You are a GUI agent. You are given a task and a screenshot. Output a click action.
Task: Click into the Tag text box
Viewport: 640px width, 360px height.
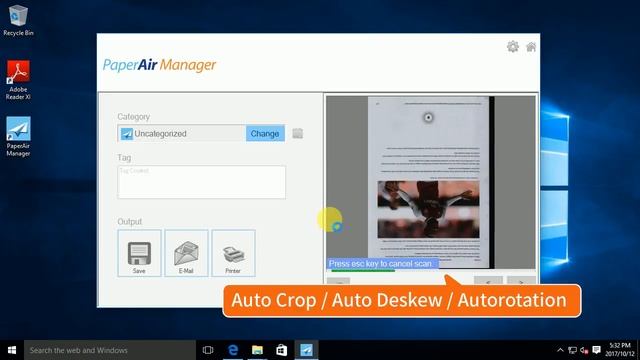[x=202, y=182]
